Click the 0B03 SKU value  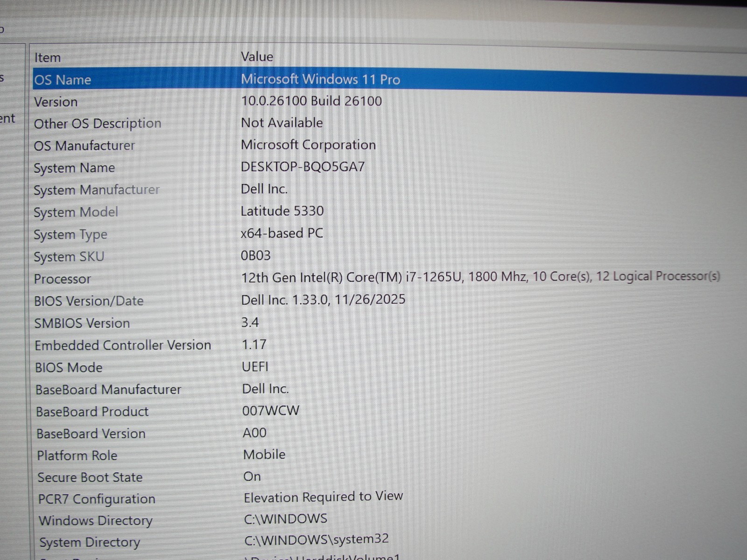(x=255, y=255)
